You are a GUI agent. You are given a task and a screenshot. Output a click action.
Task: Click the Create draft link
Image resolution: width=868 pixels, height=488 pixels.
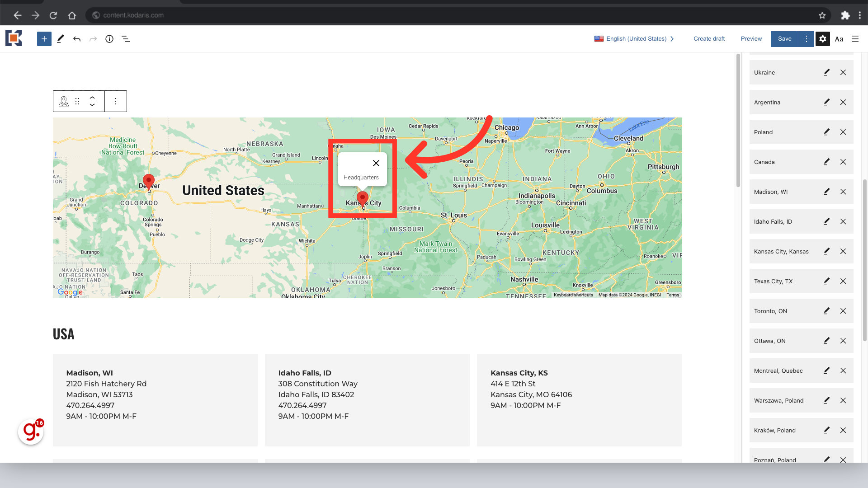tap(709, 39)
